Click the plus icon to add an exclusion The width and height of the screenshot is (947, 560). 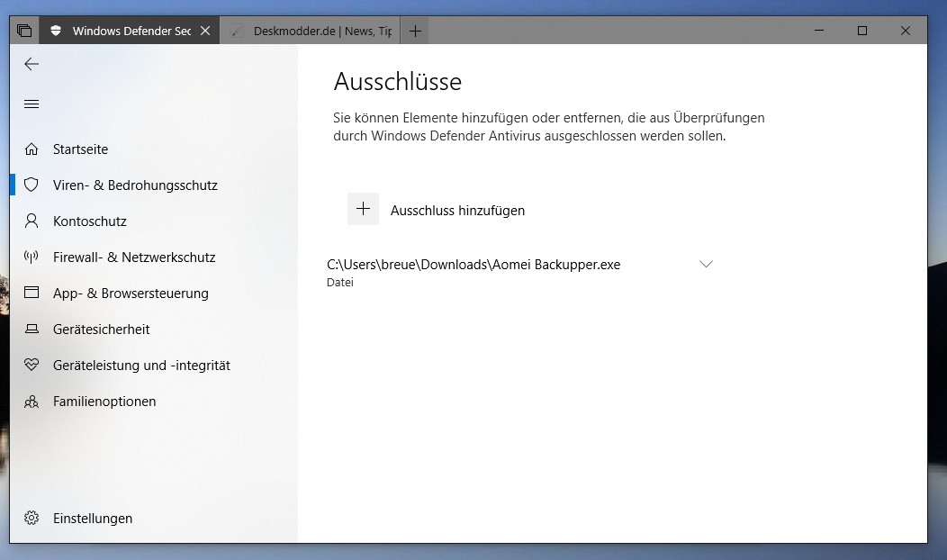(x=363, y=209)
